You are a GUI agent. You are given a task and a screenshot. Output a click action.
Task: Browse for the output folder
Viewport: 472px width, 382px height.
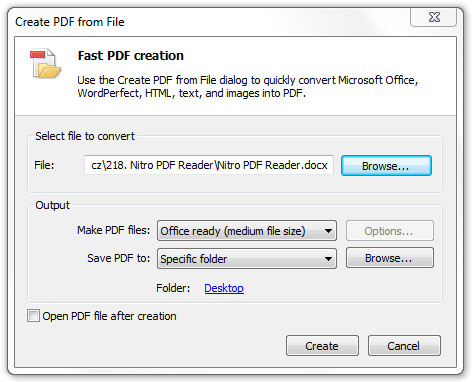[x=390, y=258]
